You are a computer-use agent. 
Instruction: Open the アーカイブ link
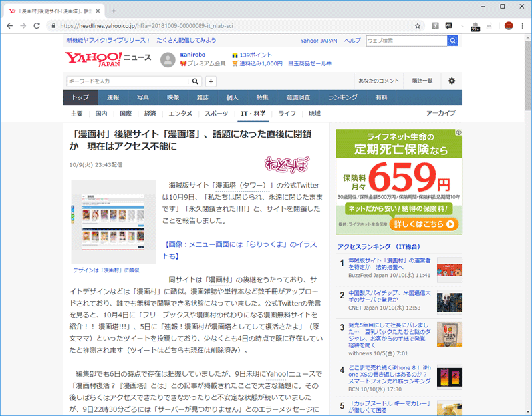[441, 113]
